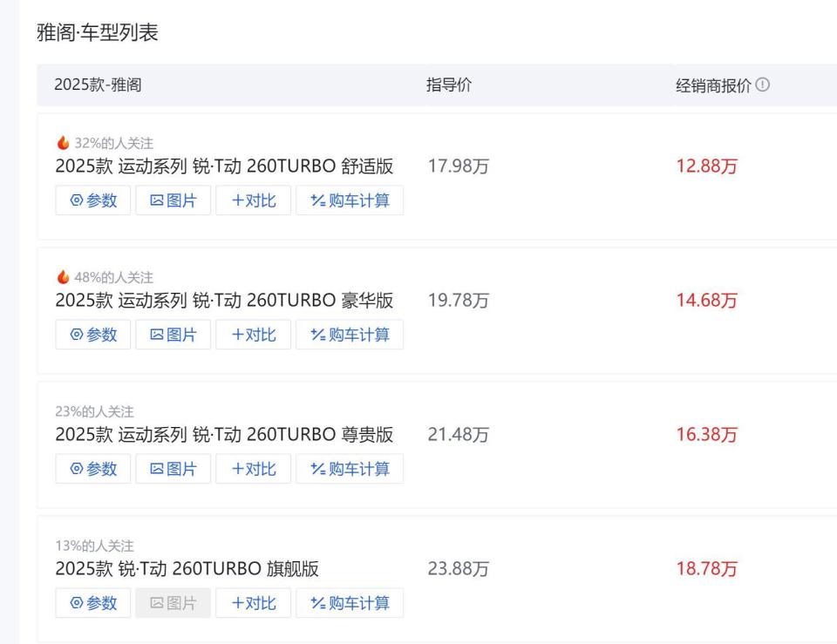Add the 舒适版 to 对比

[x=252, y=201]
